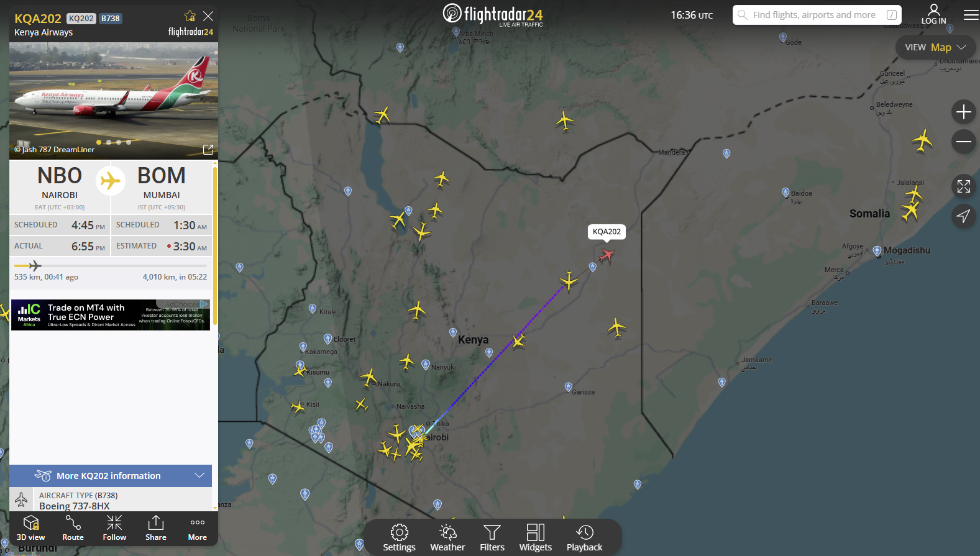
Task: Open the Filters panel
Action: [x=492, y=537]
